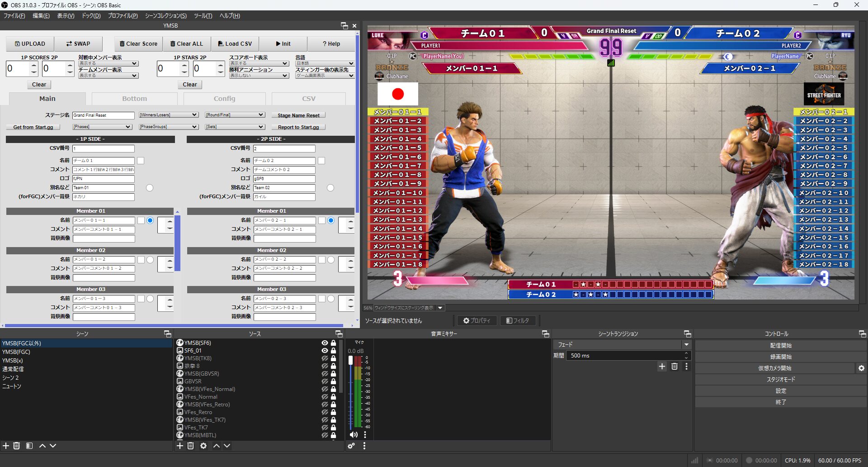Open the ツール(T) menu
This screenshot has width=868, height=467.
coord(203,16)
